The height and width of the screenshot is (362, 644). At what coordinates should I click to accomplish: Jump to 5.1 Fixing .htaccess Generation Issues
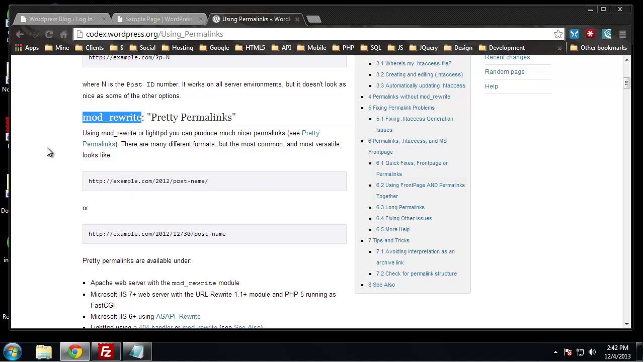click(415, 124)
